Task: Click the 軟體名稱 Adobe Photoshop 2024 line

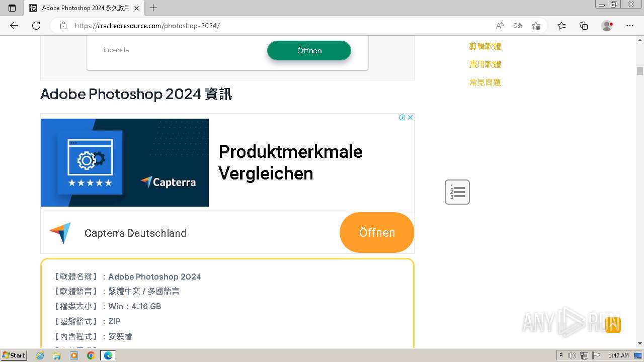Action: coord(127,277)
